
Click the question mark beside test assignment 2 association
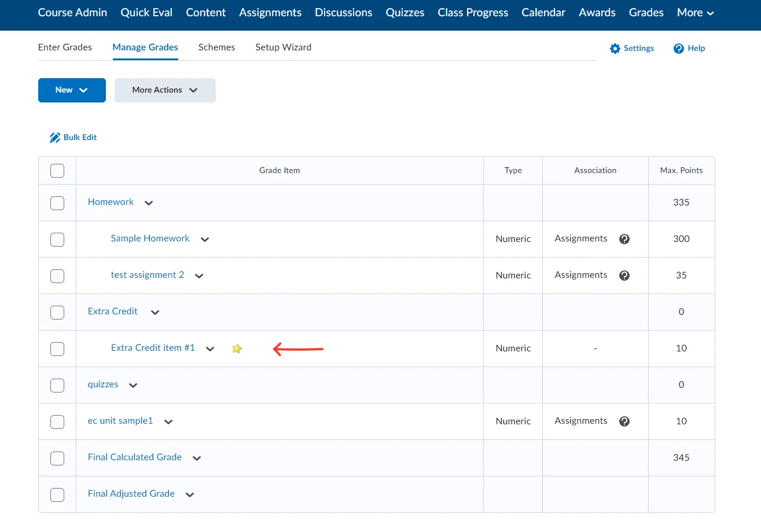tap(624, 275)
